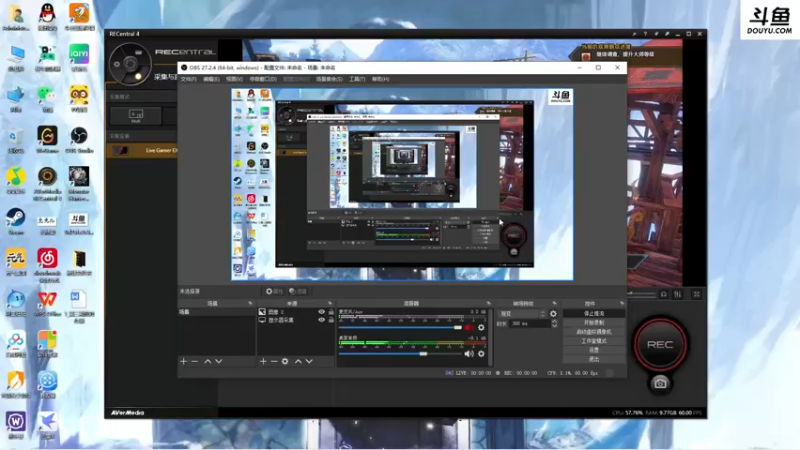Open the RECentral help question mark icon
The width and height of the screenshot is (800, 450).
645,34
